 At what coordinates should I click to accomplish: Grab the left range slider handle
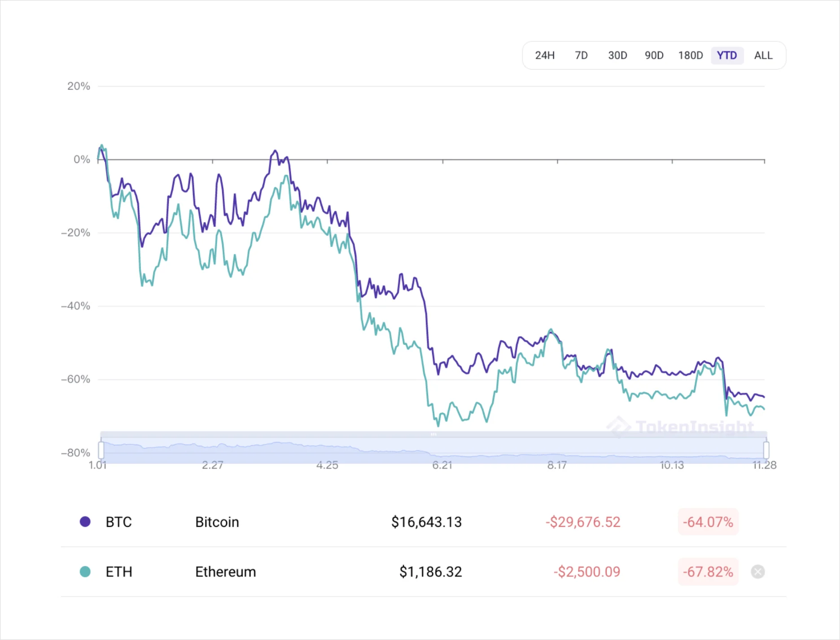point(101,450)
